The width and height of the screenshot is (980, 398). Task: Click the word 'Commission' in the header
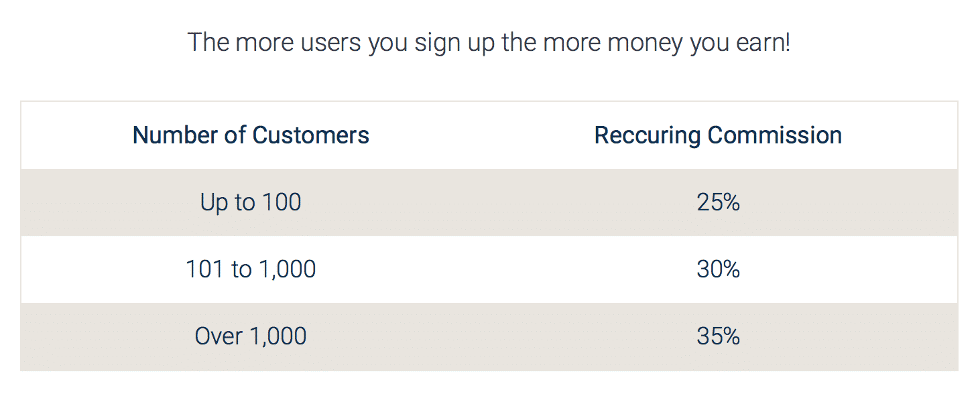(775, 135)
